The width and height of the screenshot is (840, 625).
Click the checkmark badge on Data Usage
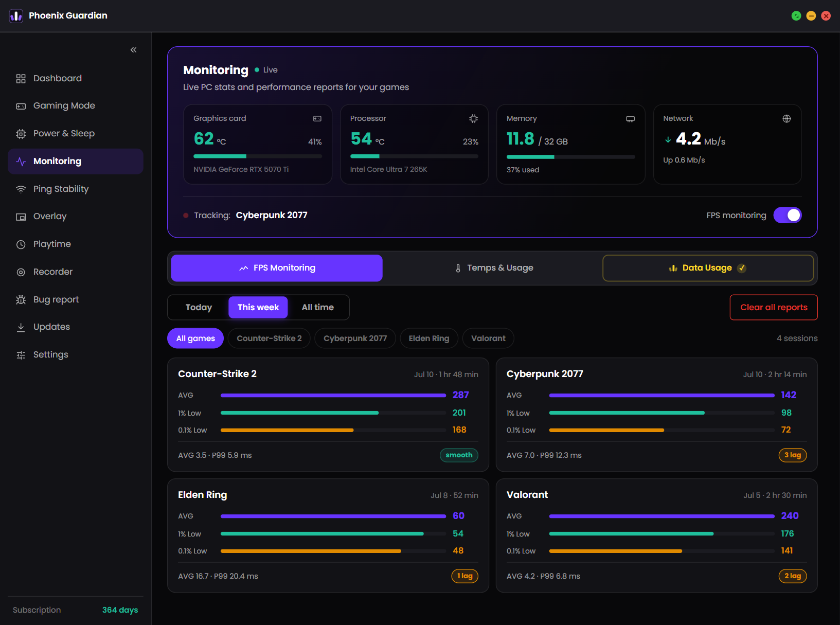(742, 268)
